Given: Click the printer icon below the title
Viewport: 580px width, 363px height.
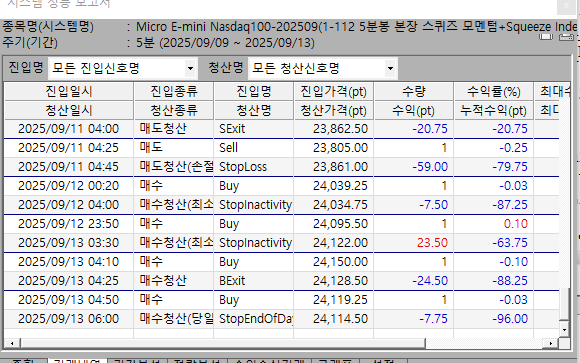Looking at the screenshot, I should 566,37.
